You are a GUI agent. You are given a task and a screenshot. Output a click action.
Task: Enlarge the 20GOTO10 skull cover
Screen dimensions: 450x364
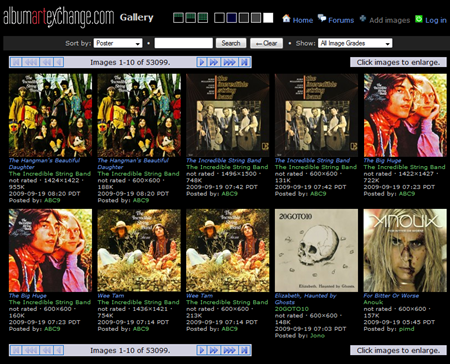(316, 251)
